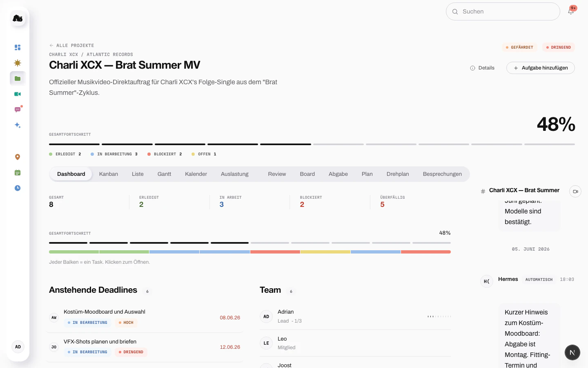Open the Besprechungen tab

(x=442, y=174)
